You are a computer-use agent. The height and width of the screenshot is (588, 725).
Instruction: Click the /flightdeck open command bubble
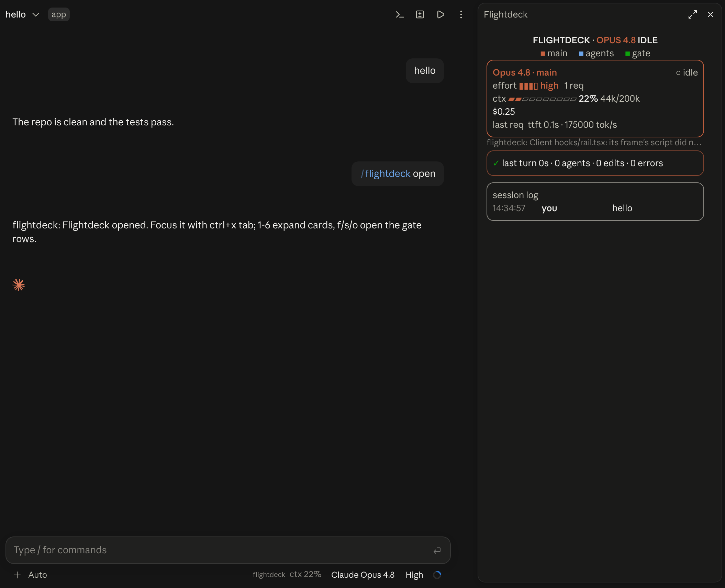click(398, 174)
